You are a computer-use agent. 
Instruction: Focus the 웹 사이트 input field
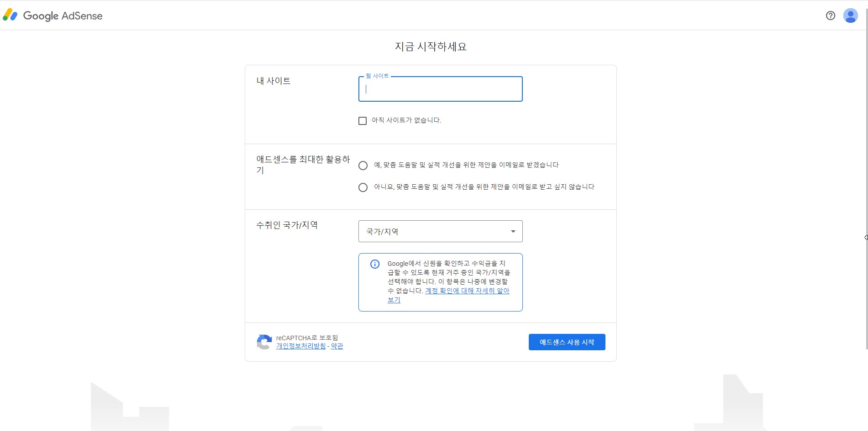440,89
